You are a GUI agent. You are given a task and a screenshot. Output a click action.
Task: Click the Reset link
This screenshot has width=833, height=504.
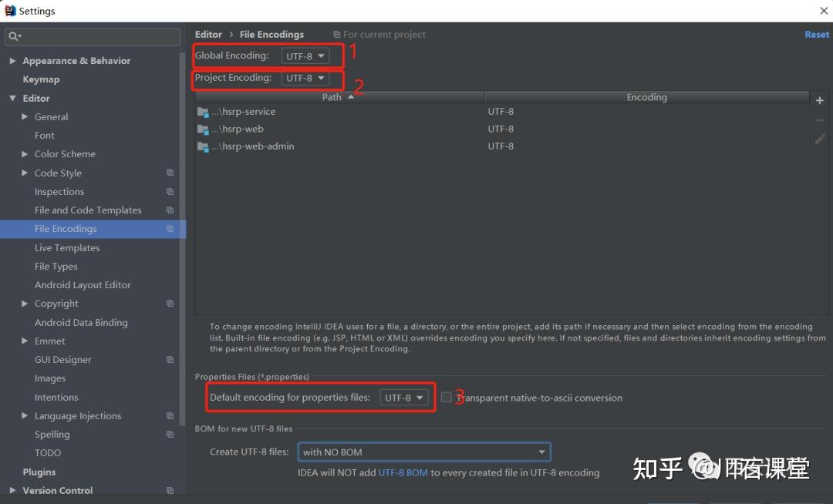click(x=817, y=35)
